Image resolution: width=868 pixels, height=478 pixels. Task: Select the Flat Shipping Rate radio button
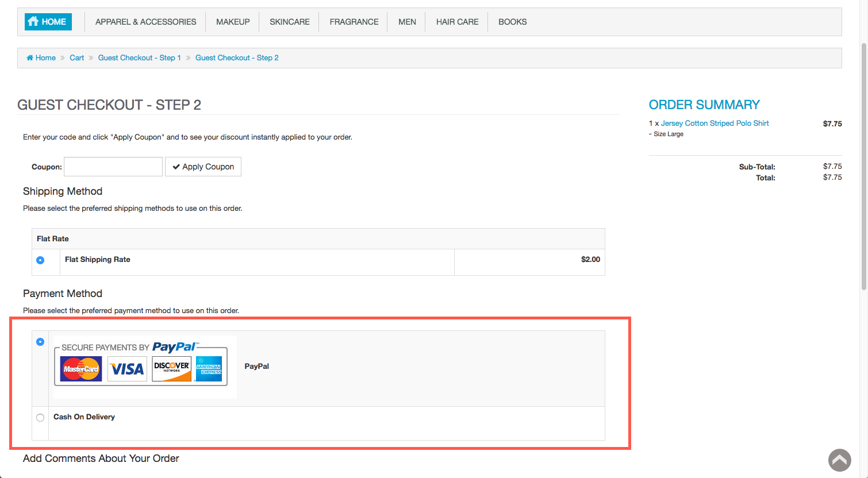(40, 260)
